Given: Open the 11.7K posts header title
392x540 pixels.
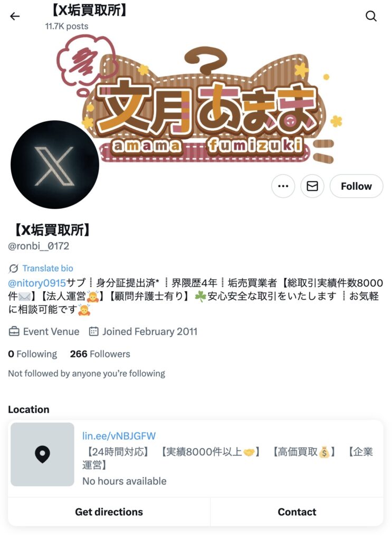Looking at the screenshot, I should pyautogui.click(x=66, y=26).
